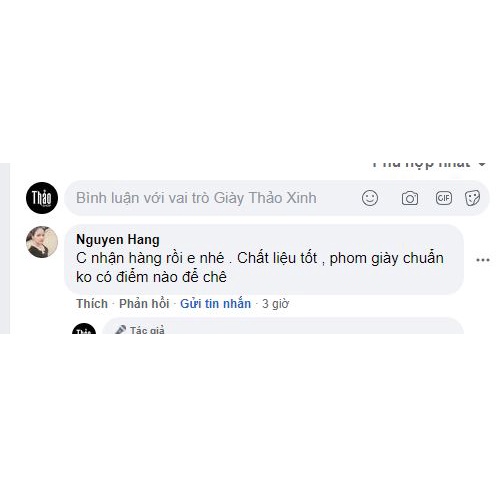Like Nguyen Hang's comment with Thích
The width and height of the screenshot is (496, 496).
92,304
